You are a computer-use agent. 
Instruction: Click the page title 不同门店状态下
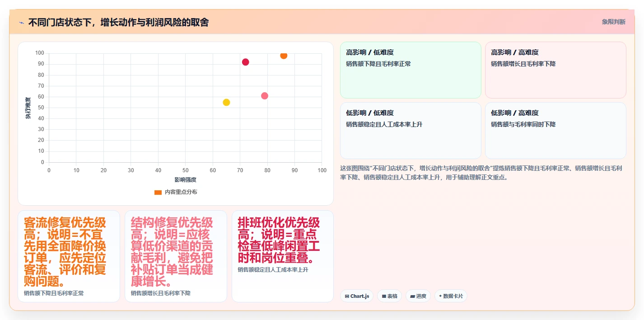(118, 22)
